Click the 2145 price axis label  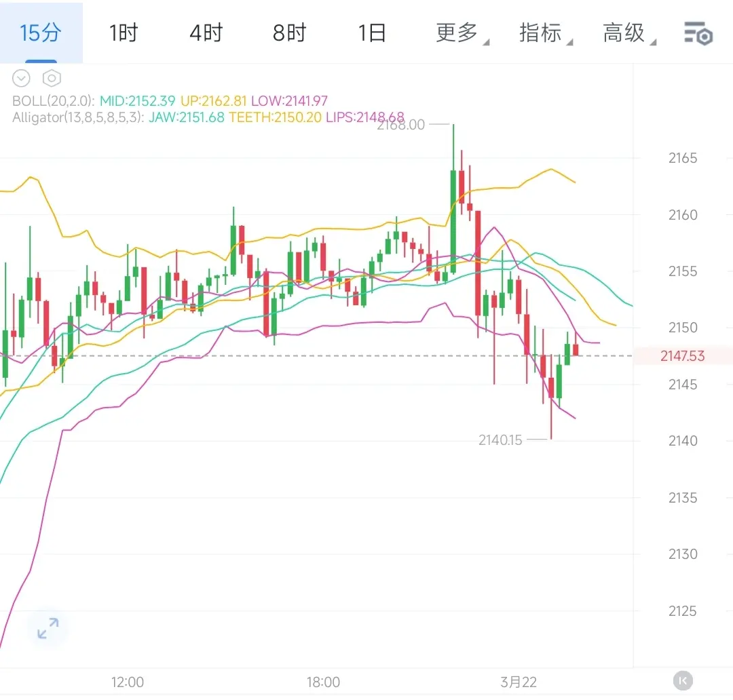point(683,385)
